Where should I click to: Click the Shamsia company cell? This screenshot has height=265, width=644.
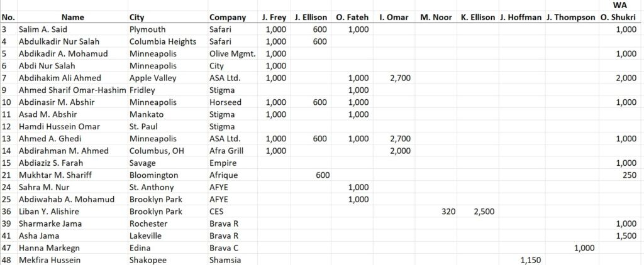(225, 260)
